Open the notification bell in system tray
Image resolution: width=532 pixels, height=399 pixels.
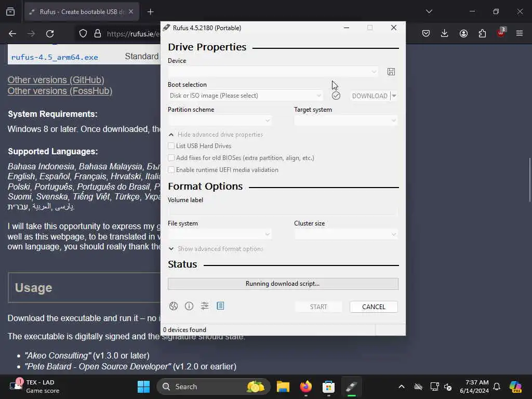point(497,387)
